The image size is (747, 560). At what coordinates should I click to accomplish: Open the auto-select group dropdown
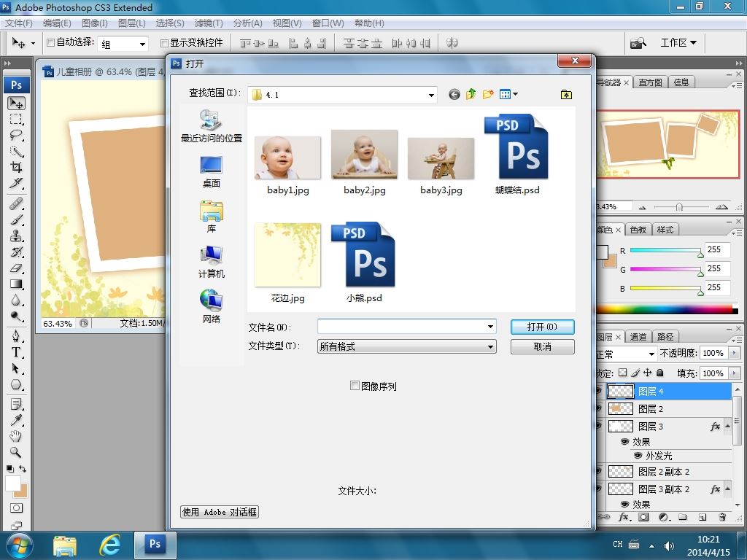tap(142, 44)
